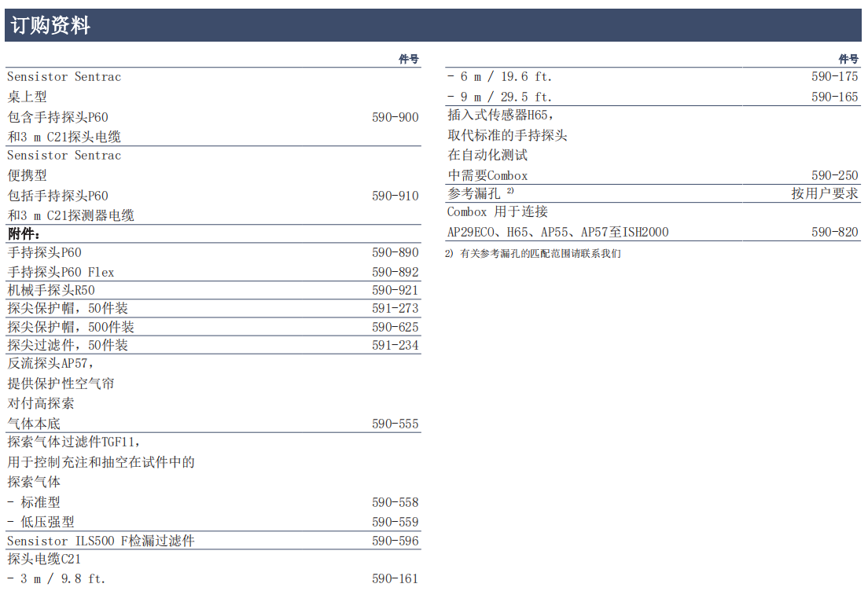Click the 机械手探头R50 entry

(x=51, y=290)
